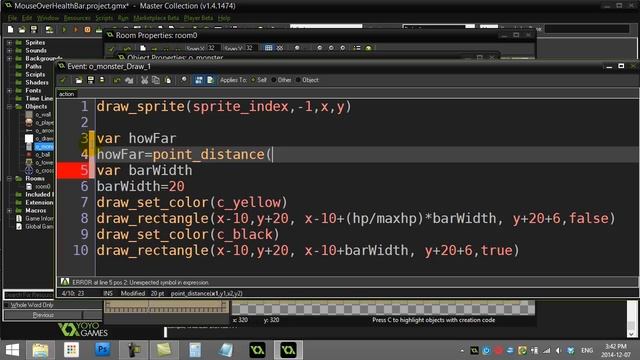Open Photoshop from the taskbar
Screen dimensions: 640x360
(102, 350)
